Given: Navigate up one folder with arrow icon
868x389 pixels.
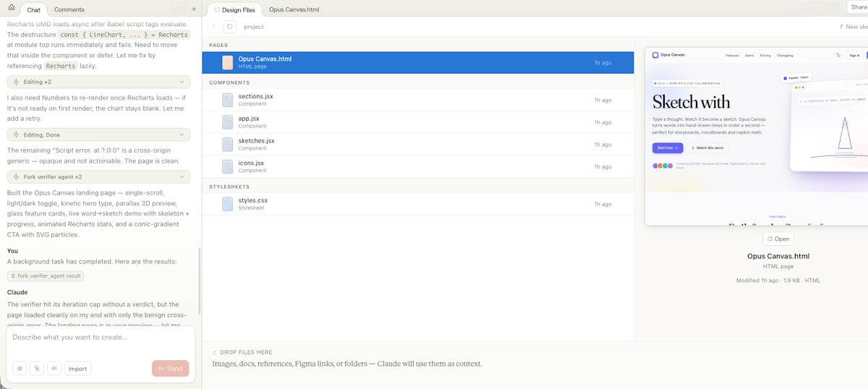Looking at the screenshot, I should tap(213, 27).
